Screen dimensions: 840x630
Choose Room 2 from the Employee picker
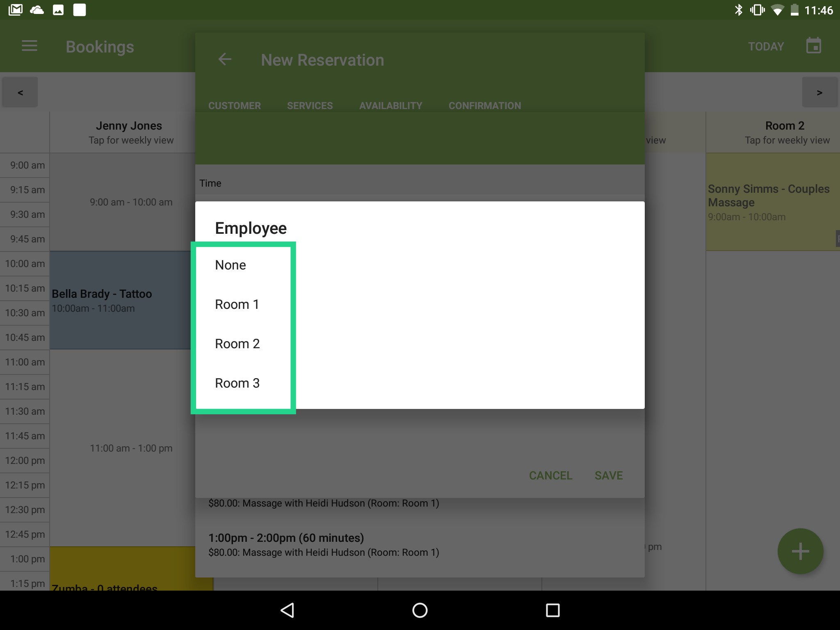point(237,343)
